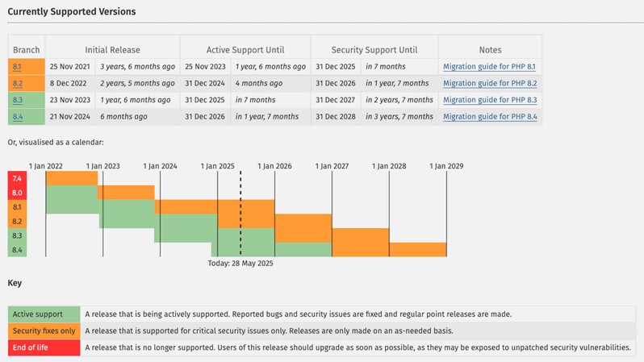This screenshot has height=362, width=644.
Task: Click the red End of life swatch
Action: (x=44, y=347)
